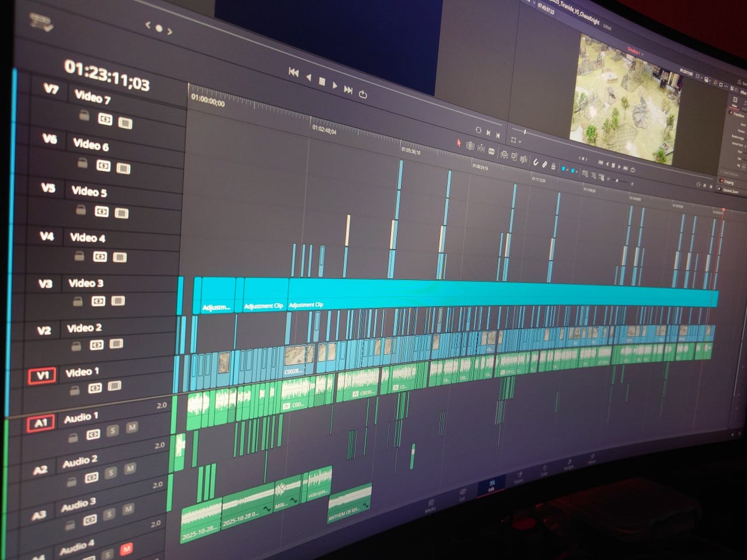Select the first Adjustment Clip on Video 3
Viewport: 747px width, 560px height.
(217, 296)
